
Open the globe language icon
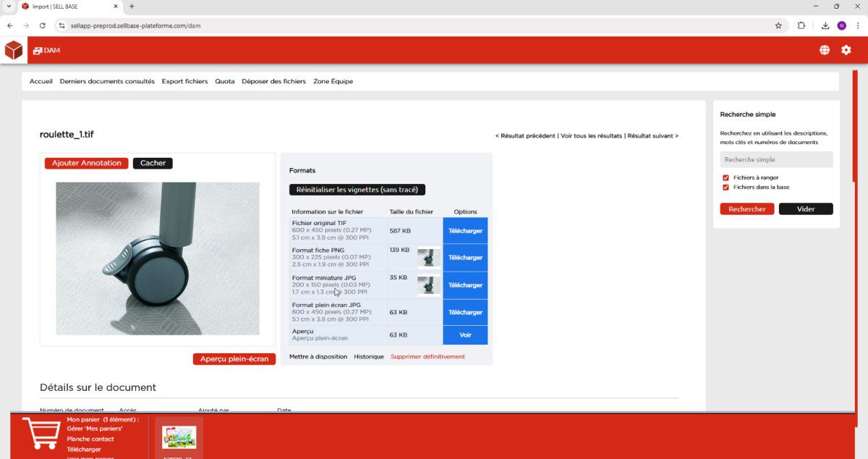(825, 50)
